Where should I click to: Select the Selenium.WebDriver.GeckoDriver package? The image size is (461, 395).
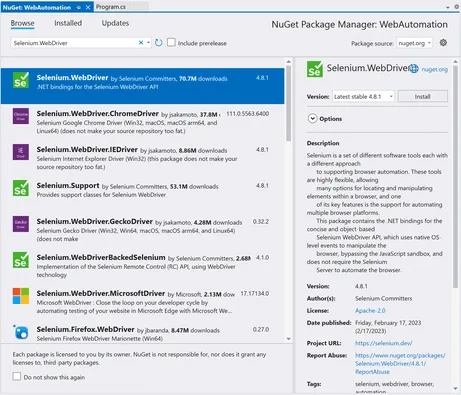coord(143,230)
